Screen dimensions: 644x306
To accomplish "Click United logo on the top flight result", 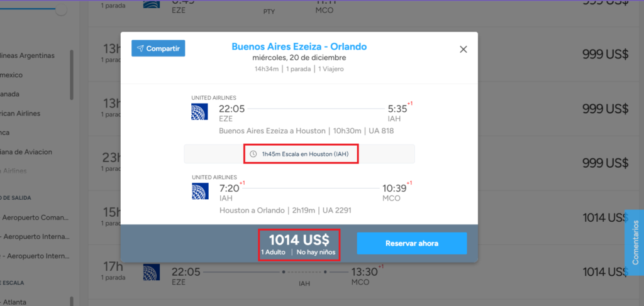I will 151,4.
